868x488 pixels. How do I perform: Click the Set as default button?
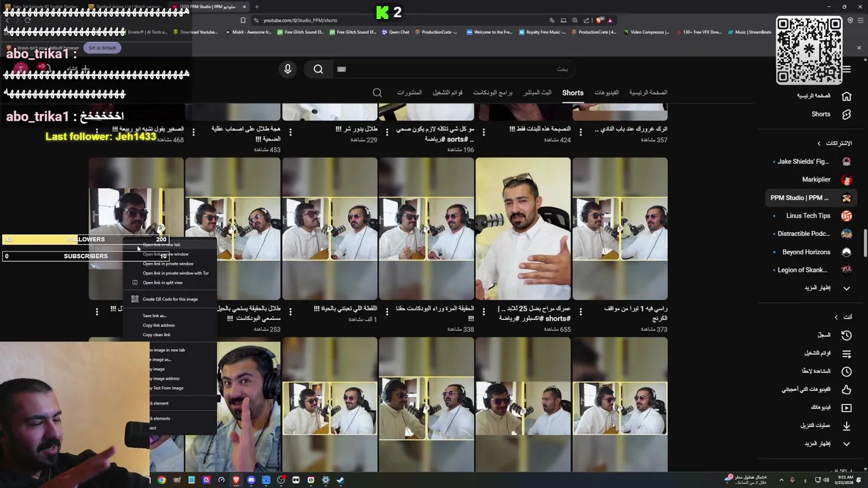[x=102, y=48]
